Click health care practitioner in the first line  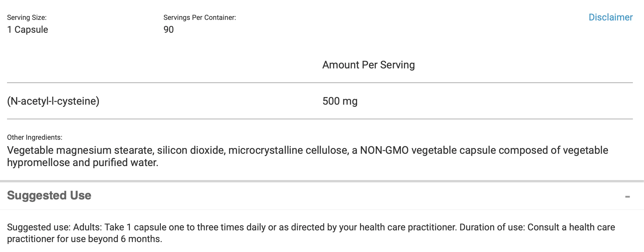coord(408,227)
